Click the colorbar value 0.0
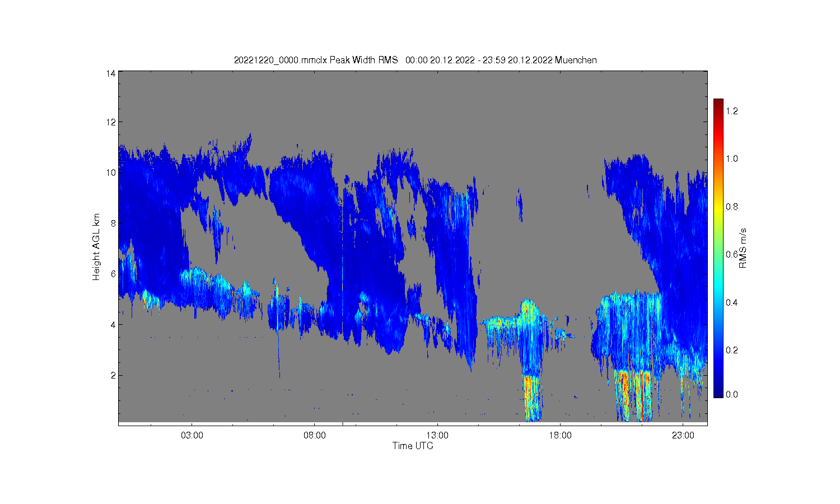The image size is (840, 504). tap(732, 394)
